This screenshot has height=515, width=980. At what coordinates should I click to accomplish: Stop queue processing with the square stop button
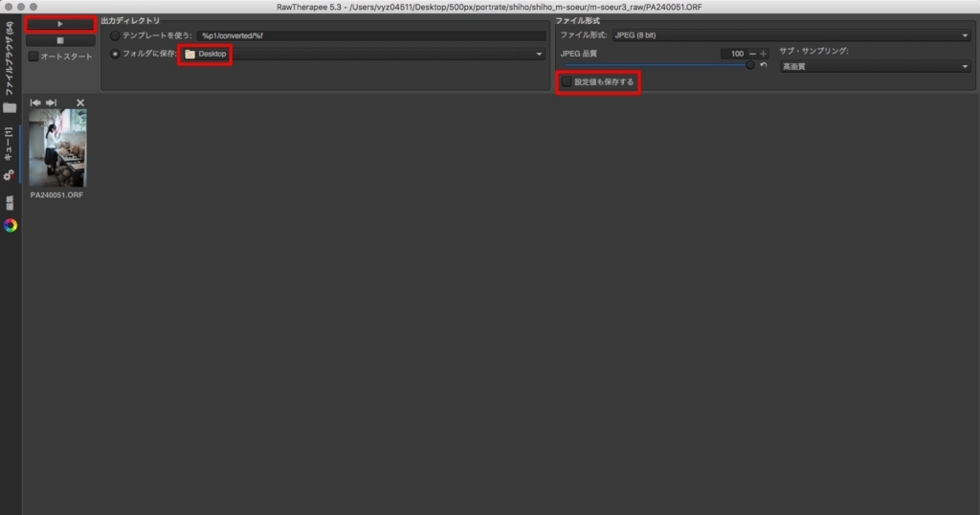click(x=60, y=40)
